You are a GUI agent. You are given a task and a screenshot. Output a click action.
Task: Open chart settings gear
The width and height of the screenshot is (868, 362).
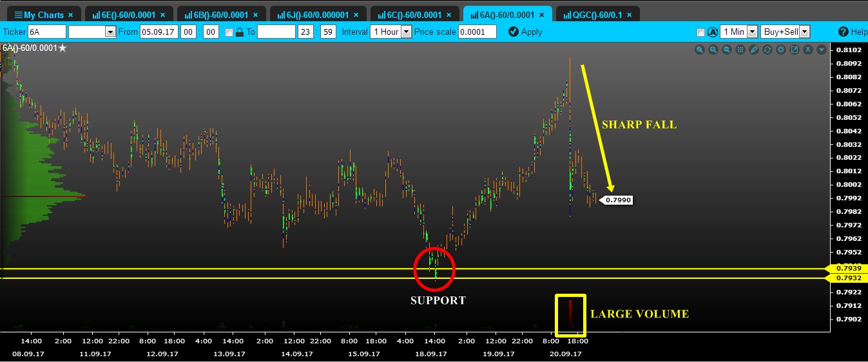[781, 50]
